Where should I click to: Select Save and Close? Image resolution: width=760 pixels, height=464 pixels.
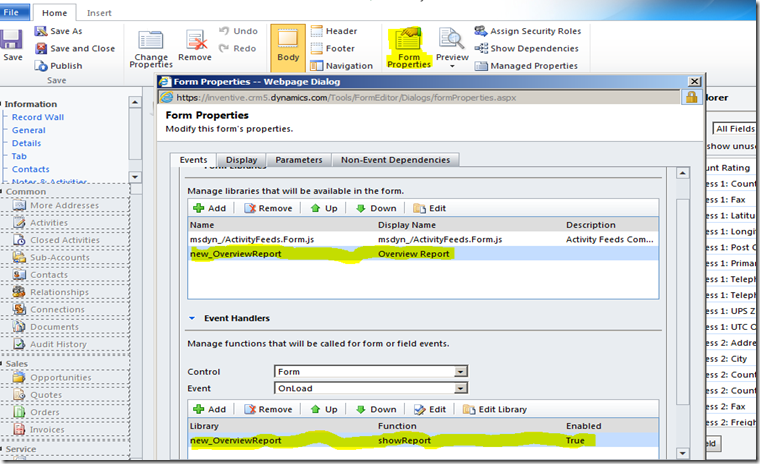[x=75, y=48]
